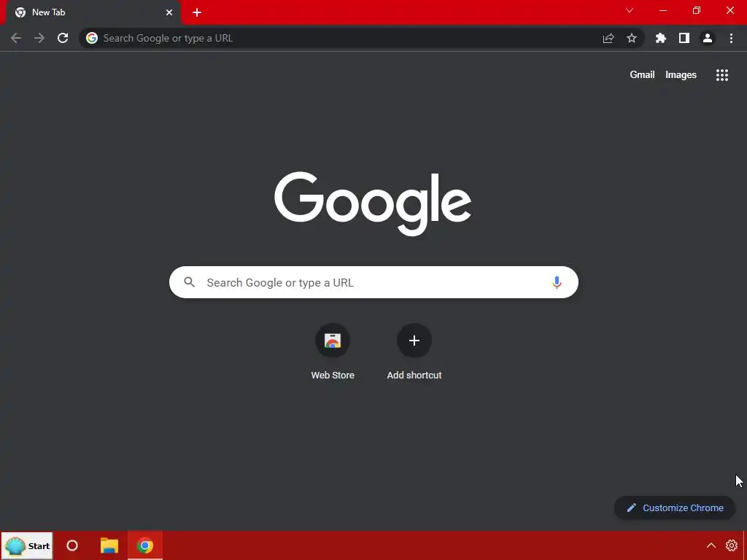The width and height of the screenshot is (747, 560).
Task: Click the Google search box on the page
Action: (373, 282)
